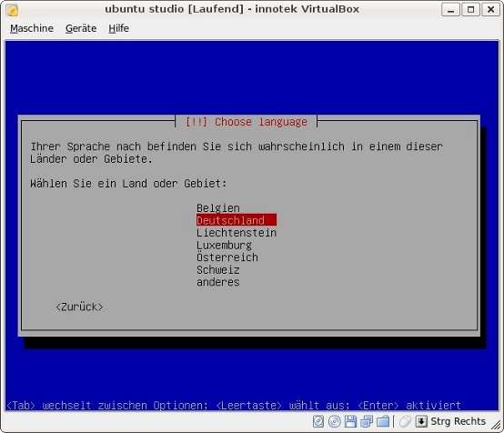Screen dimensions: 504x433
Task: Click the VirtualBox window title icon
Action: pos(12,10)
